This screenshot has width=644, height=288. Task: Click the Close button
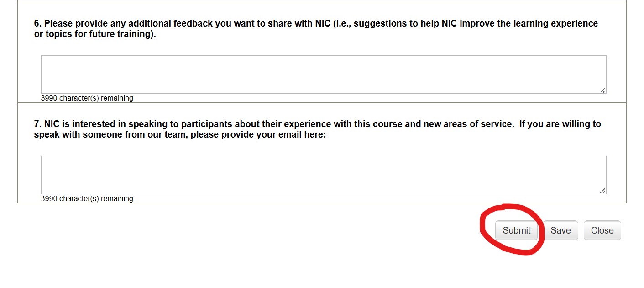point(602,230)
